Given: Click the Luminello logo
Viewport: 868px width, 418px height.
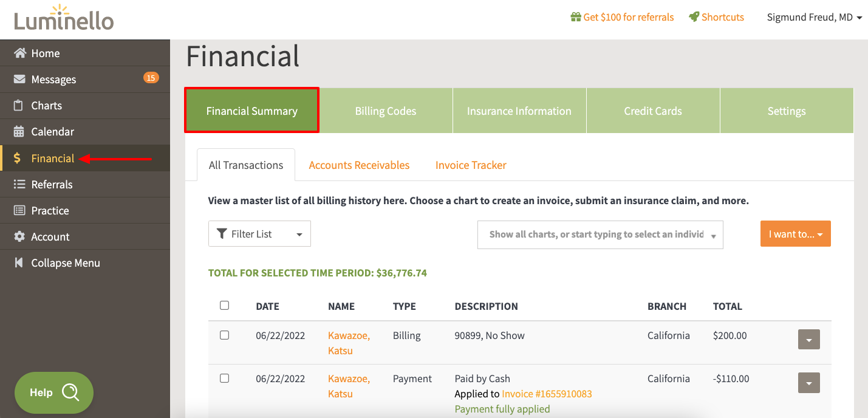Looking at the screenshot, I should click(64, 18).
